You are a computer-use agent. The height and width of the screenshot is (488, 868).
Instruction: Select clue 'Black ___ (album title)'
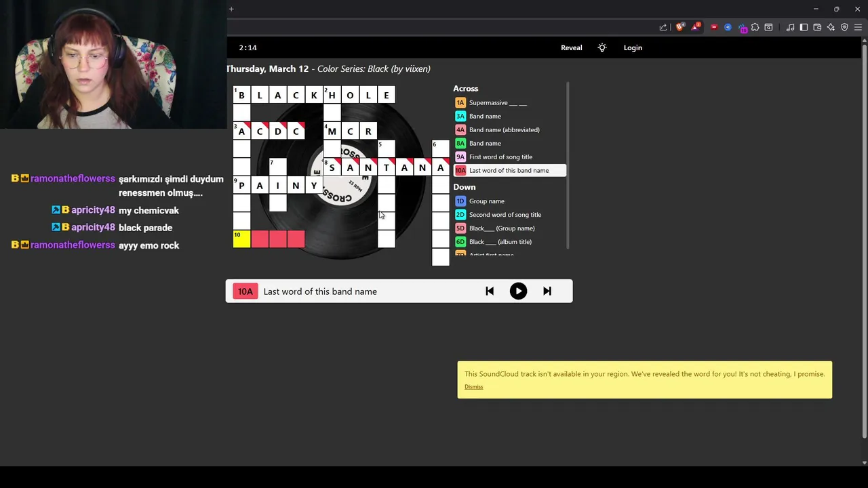click(x=500, y=241)
